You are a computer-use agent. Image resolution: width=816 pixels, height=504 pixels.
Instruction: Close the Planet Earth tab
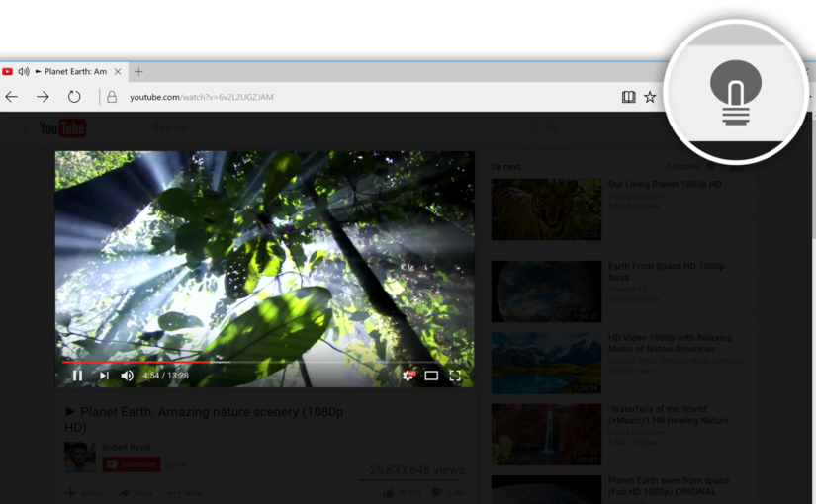click(x=118, y=72)
